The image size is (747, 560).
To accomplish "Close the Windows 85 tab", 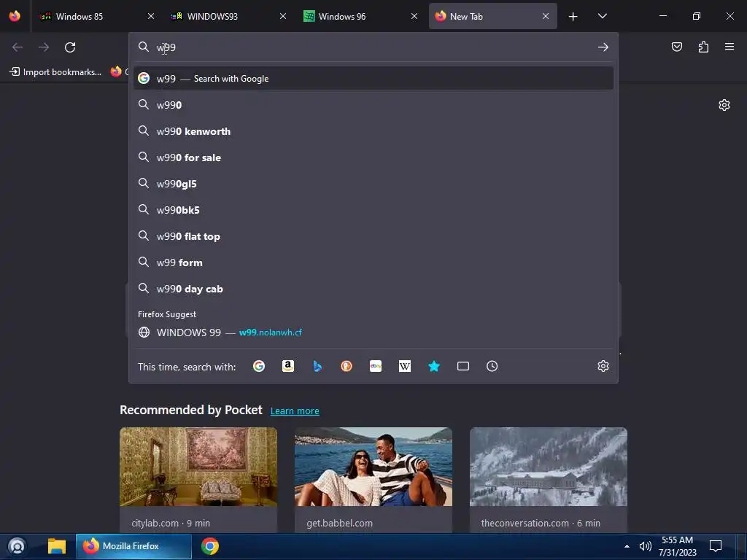I will [151, 16].
